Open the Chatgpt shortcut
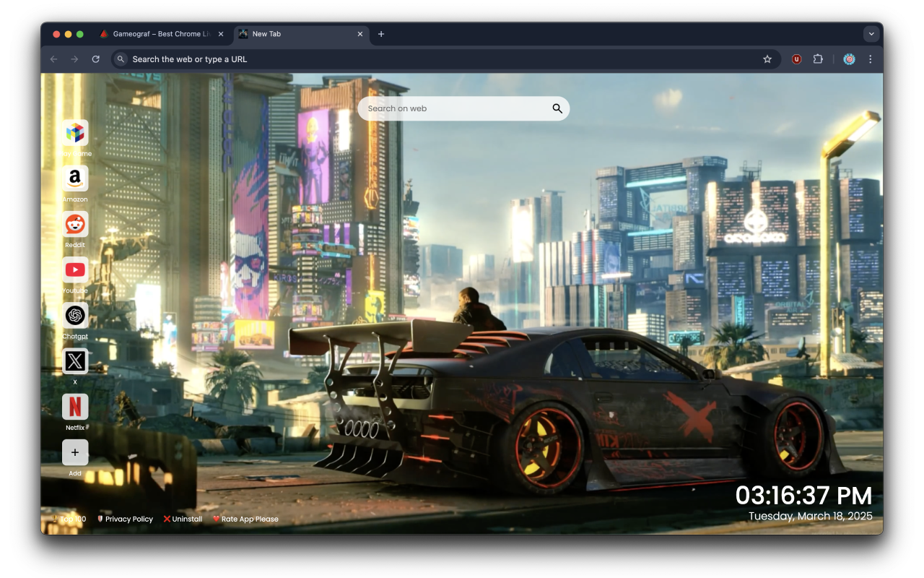Screen dimensions: 924x578 (75, 316)
